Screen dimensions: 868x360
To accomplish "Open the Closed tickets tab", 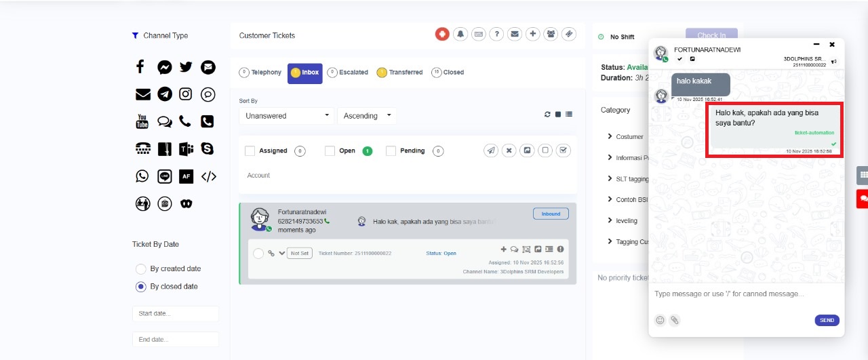I will point(448,73).
